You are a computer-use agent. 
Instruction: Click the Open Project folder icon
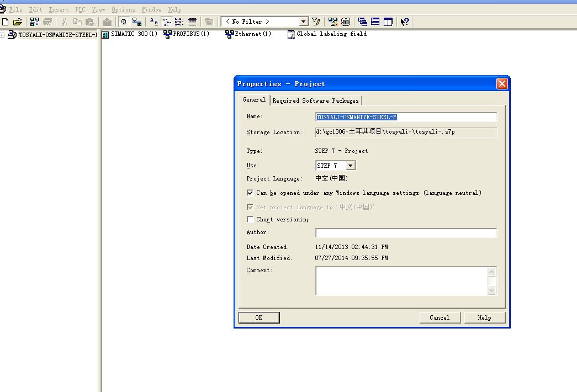pyautogui.click(x=17, y=22)
